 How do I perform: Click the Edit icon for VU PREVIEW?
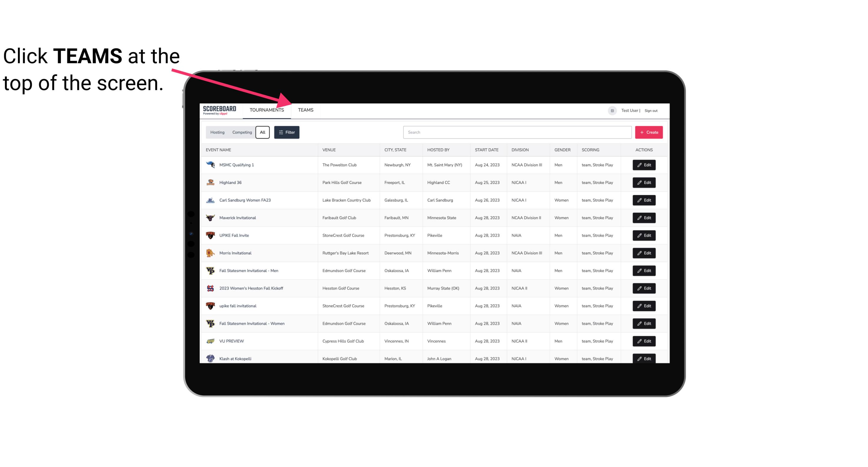(x=644, y=341)
